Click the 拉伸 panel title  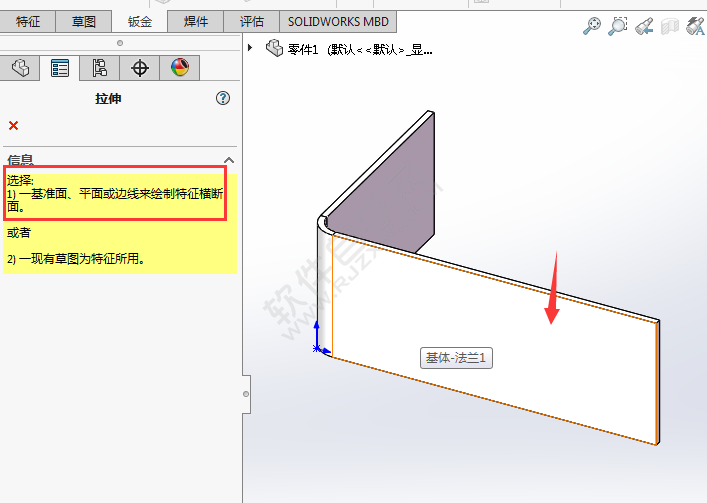[x=108, y=98]
